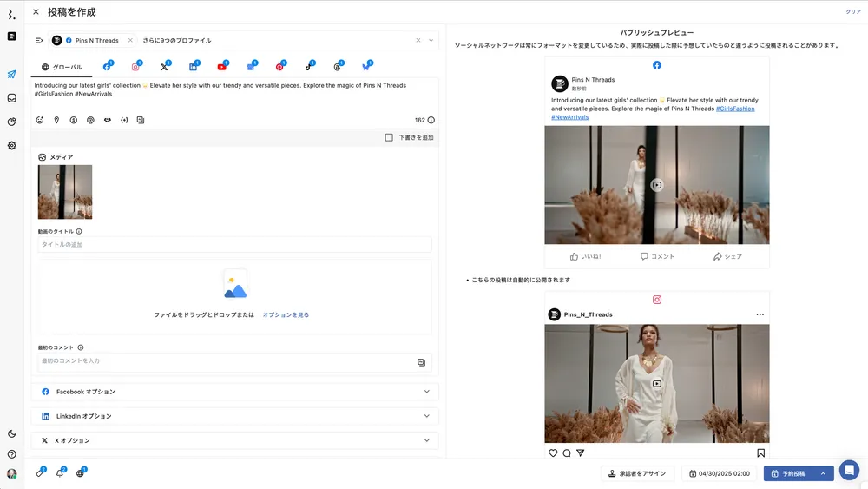Image resolution: width=868 pixels, height=489 pixels.
Task: Switch to the Google Business network tab
Action: 252,67
